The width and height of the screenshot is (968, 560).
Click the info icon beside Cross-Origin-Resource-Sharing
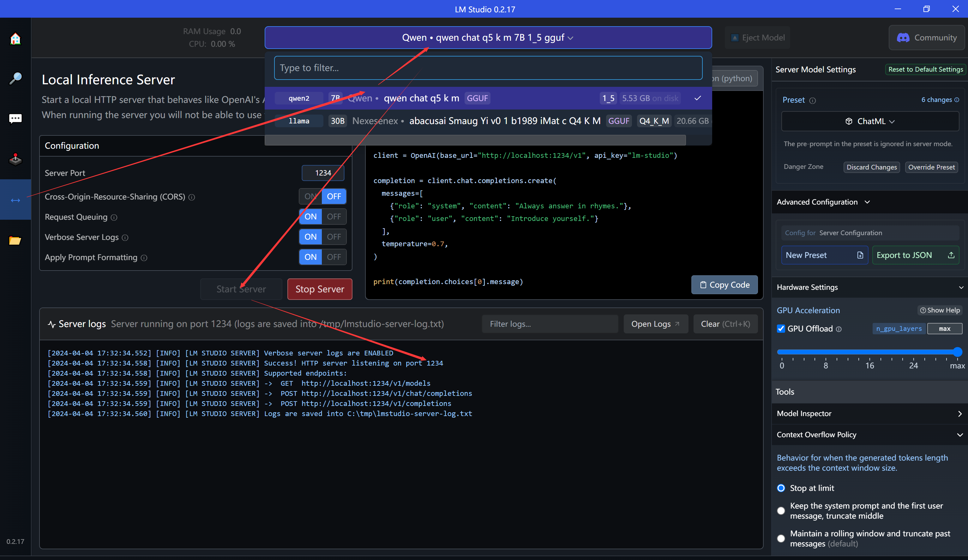click(192, 197)
